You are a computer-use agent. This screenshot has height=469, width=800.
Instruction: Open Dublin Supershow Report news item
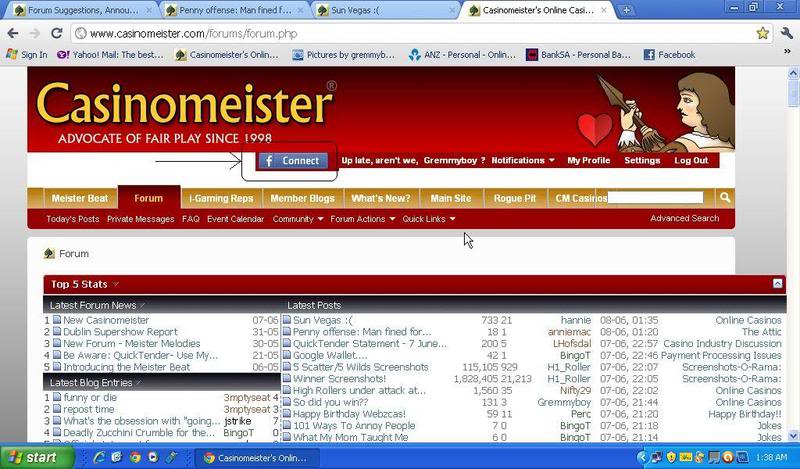pos(120,332)
